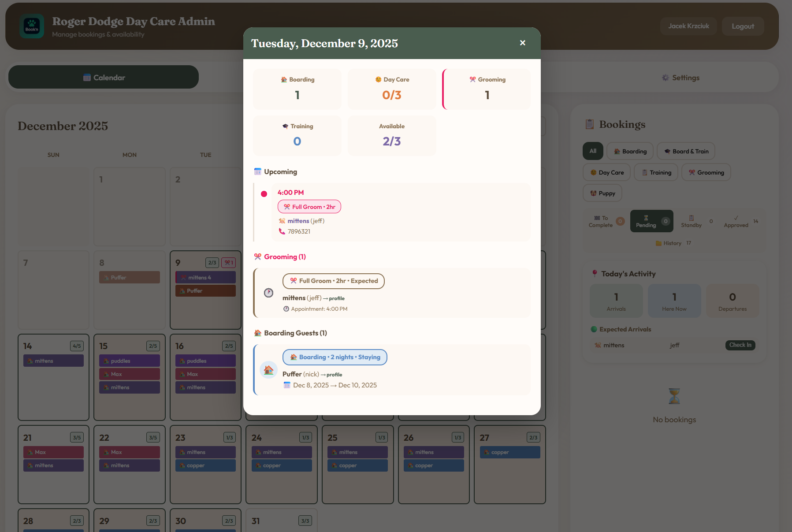
Task: Click the clipboard icon beside Bookings heading
Action: [589, 124]
